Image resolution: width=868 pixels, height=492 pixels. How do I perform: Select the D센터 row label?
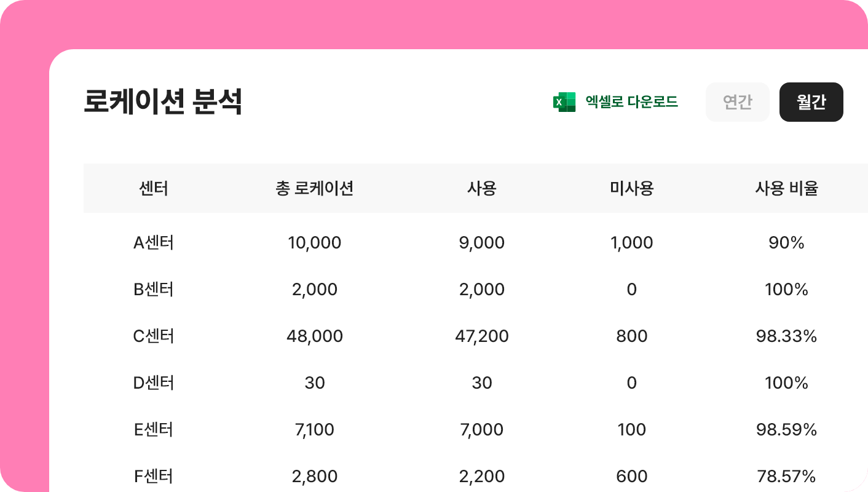(154, 383)
